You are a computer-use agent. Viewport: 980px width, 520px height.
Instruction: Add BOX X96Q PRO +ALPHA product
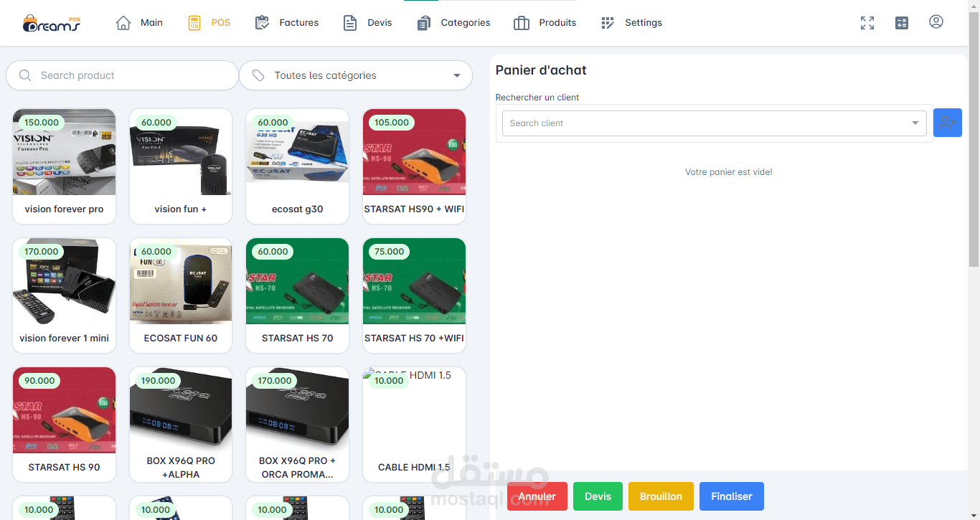(x=181, y=425)
